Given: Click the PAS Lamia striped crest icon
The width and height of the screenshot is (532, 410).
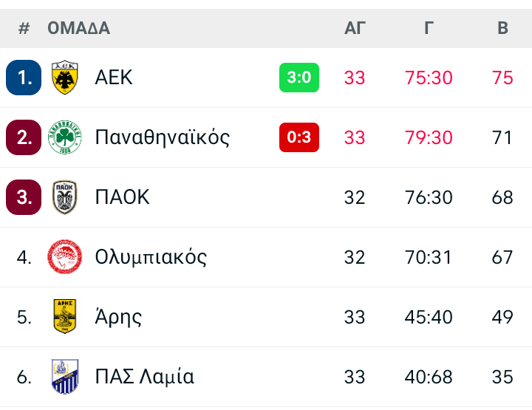Looking at the screenshot, I should [x=65, y=377].
